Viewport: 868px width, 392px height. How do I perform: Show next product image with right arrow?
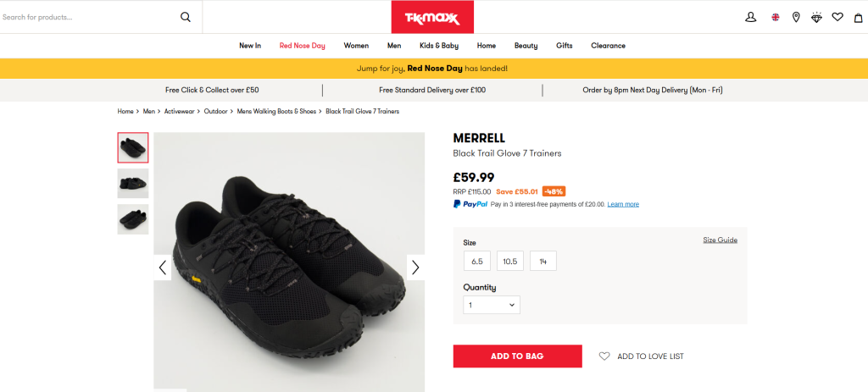[x=415, y=268]
